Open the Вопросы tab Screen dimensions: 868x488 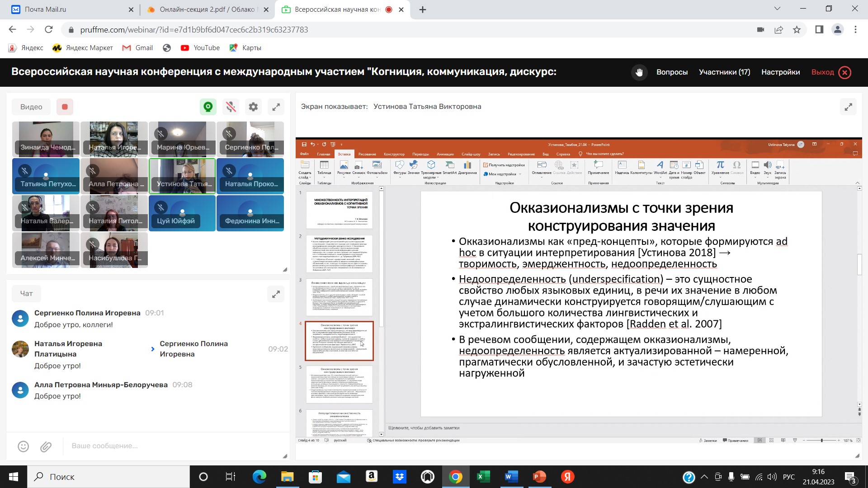click(x=672, y=72)
